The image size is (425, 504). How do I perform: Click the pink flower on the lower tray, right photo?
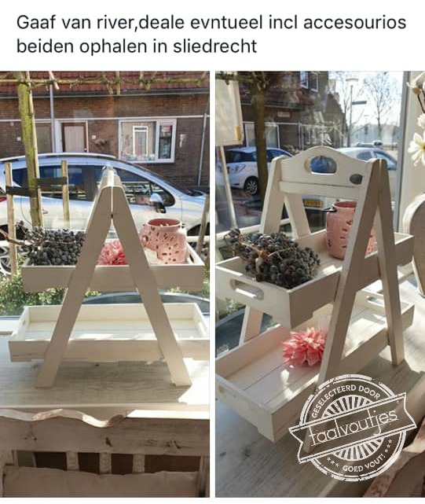coord(304,348)
